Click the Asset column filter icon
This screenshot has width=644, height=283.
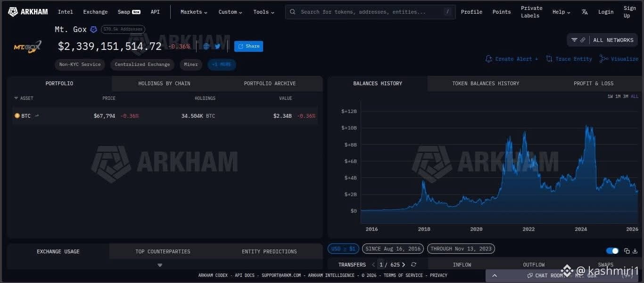coord(16,98)
